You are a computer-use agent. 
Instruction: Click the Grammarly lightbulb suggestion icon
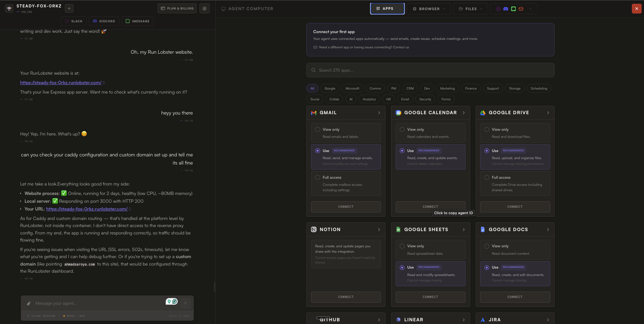tap(169, 301)
